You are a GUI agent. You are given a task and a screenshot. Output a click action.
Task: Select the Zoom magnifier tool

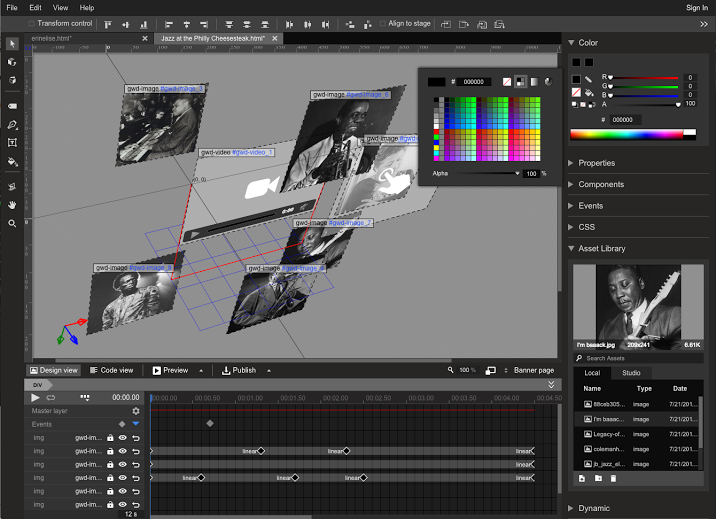[x=12, y=224]
